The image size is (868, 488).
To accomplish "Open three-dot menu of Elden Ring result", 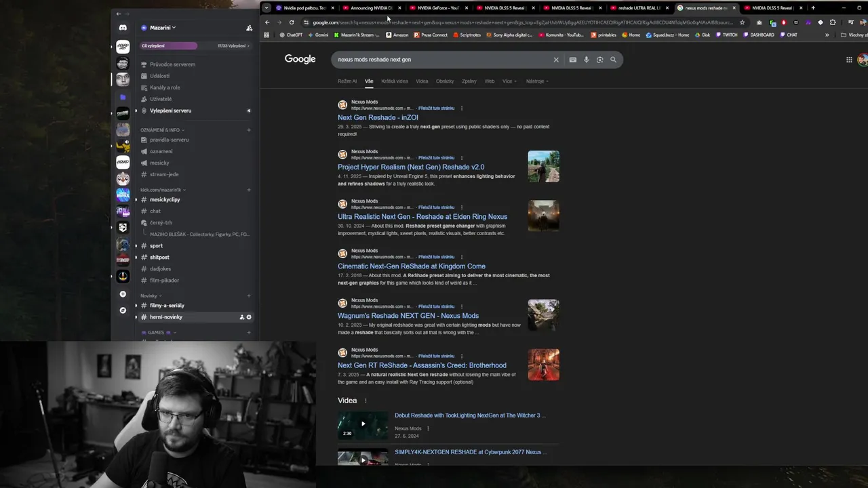I will coord(462,207).
